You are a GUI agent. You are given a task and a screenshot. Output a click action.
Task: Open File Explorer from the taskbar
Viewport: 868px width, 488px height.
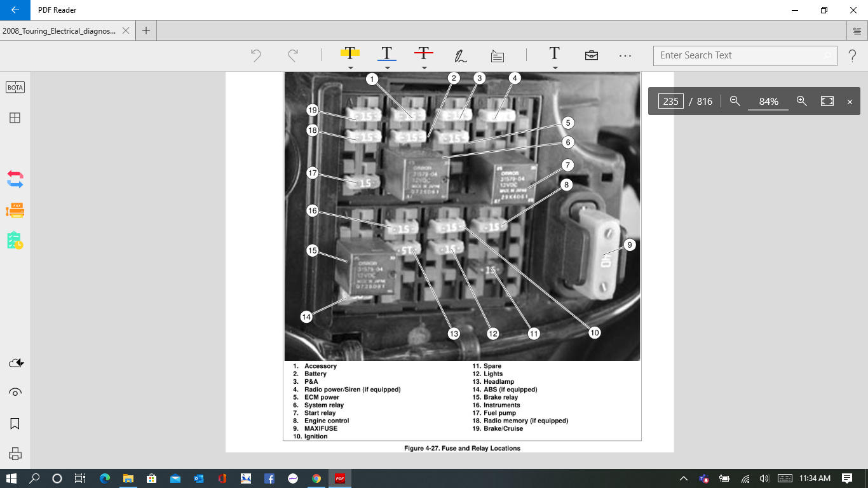[x=128, y=478]
